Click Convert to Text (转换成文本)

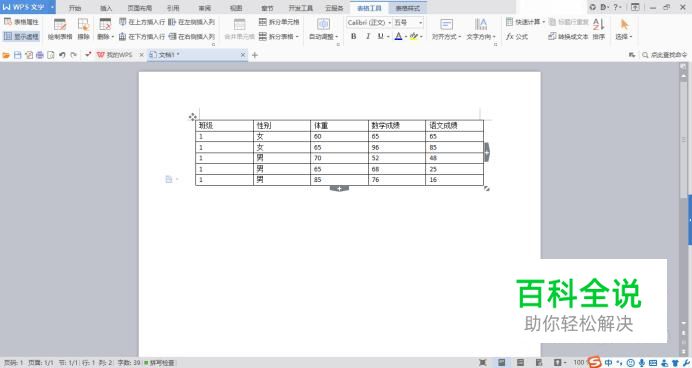[568, 37]
